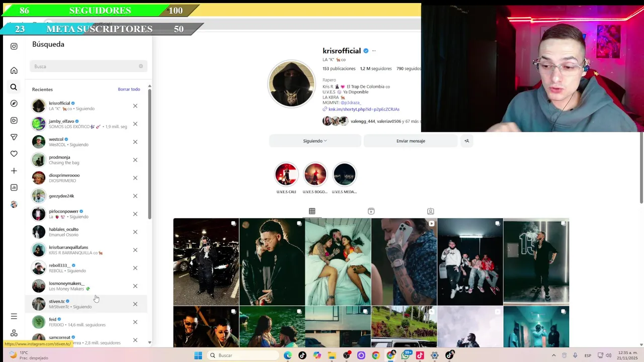Click the search panel scrollbar
The height and width of the screenshot is (362, 644).
pos(149,153)
